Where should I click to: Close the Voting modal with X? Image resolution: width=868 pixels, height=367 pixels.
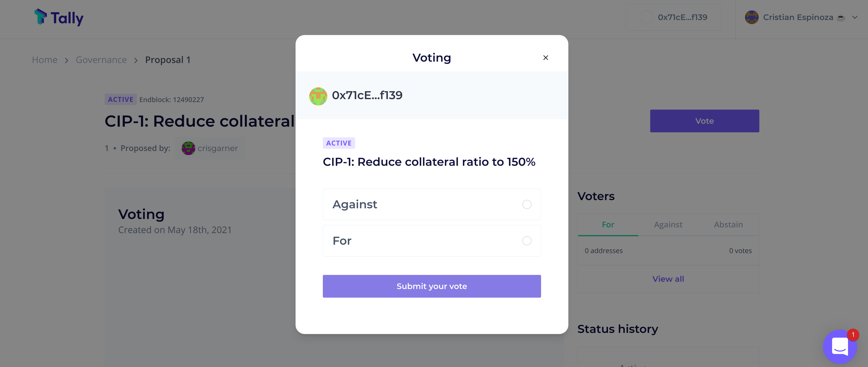tap(546, 58)
